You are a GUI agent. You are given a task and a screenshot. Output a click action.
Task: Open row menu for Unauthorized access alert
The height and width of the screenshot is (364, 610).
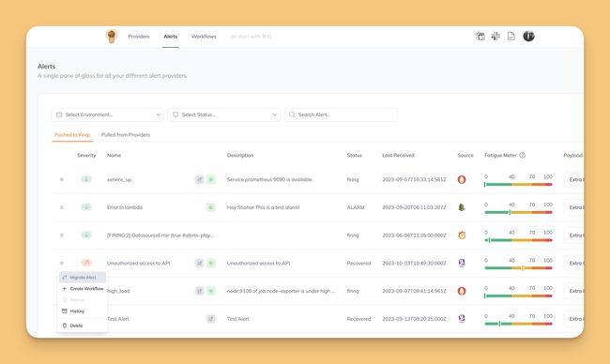pyautogui.click(x=61, y=264)
